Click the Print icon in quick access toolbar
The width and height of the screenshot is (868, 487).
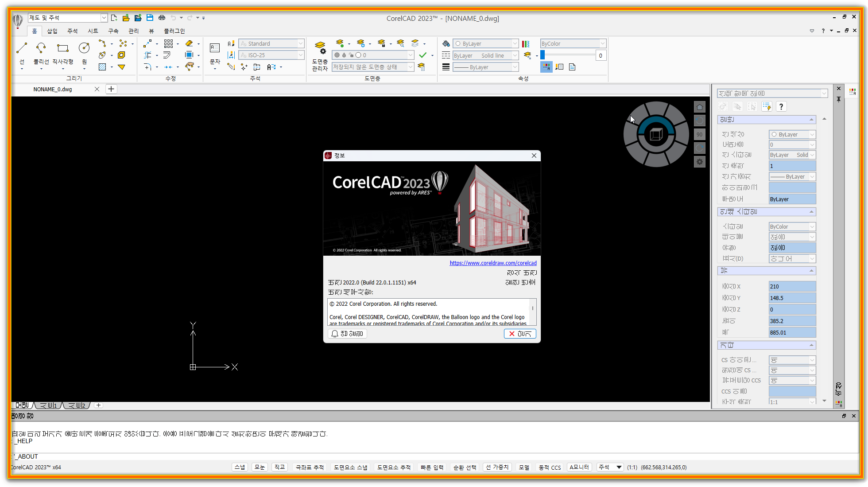pyautogui.click(x=162, y=18)
